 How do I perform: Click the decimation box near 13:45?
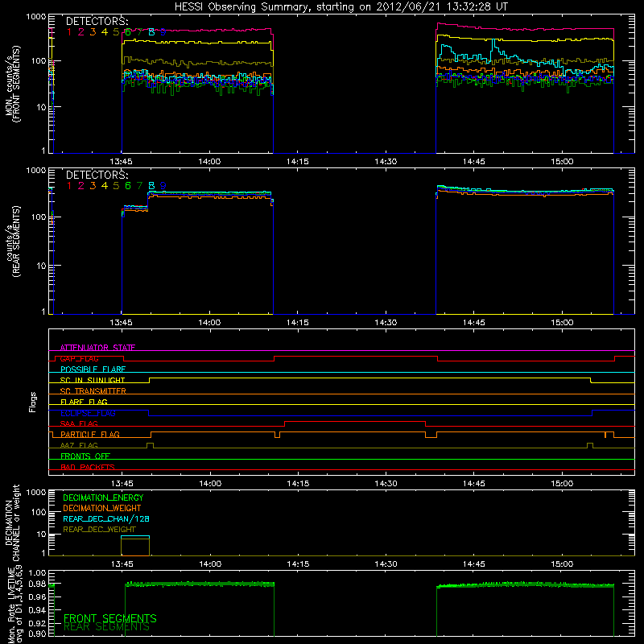pos(135,546)
